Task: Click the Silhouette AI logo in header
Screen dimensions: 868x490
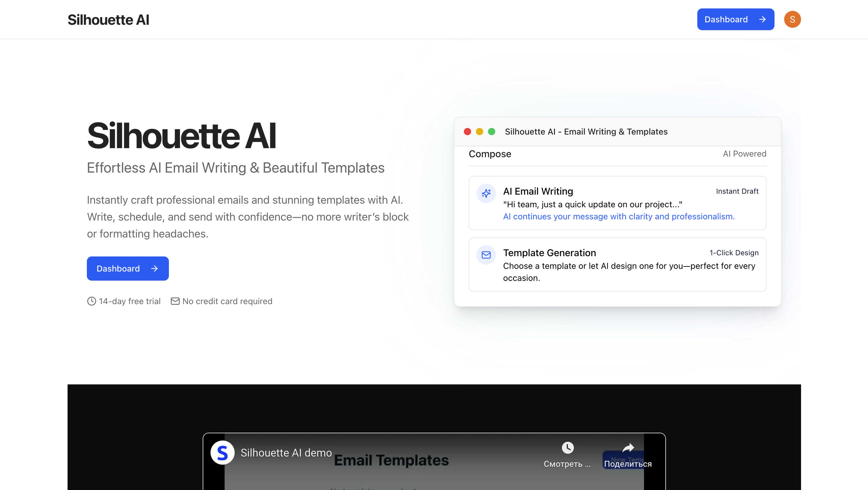Action: pyautogui.click(x=108, y=20)
